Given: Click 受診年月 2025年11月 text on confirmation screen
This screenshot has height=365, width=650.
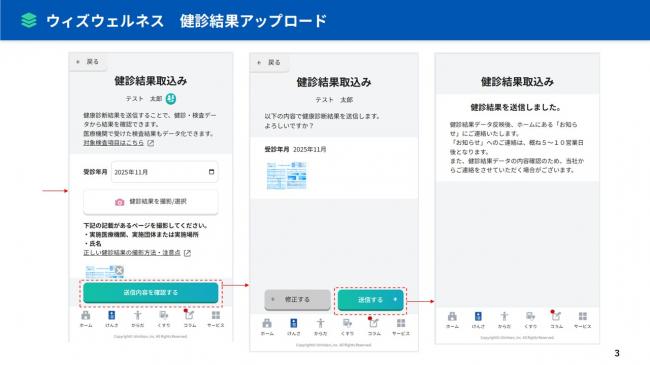Looking at the screenshot, I should (x=295, y=149).
